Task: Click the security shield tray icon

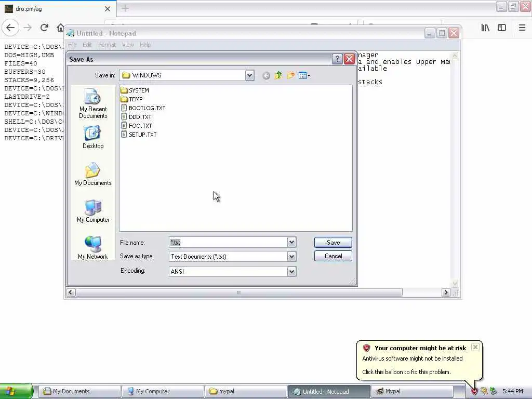Action: [x=474, y=391]
